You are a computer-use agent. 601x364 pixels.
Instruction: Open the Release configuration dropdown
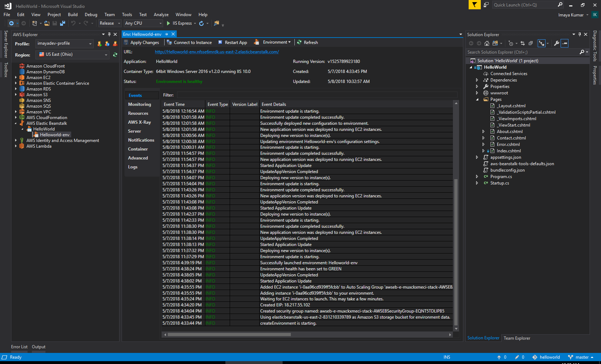pyautogui.click(x=110, y=23)
